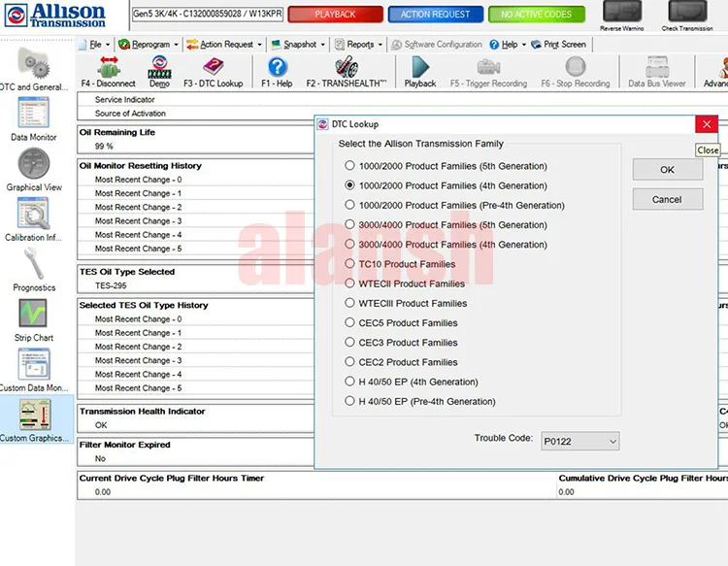
Task: Click the Print Screen icon
Action: coord(536,45)
